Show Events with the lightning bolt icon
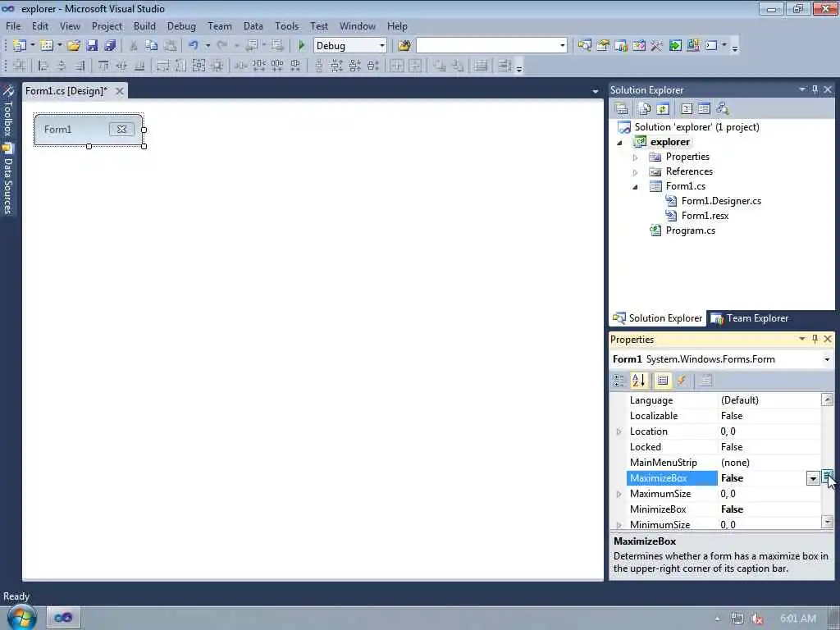The width and height of the screenshot is (840, 630). tap(682, 381)
